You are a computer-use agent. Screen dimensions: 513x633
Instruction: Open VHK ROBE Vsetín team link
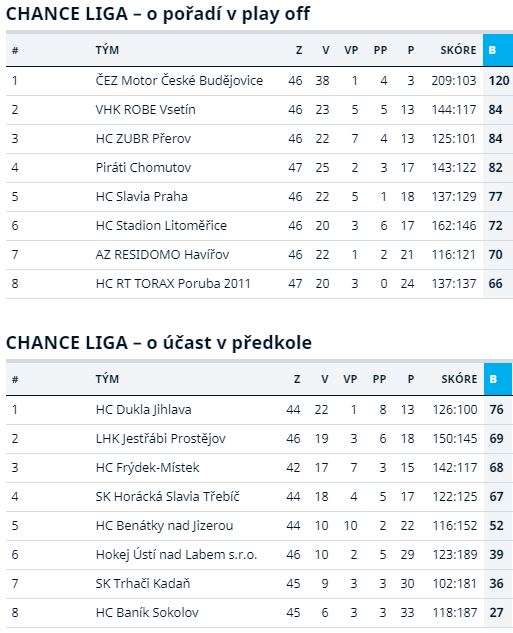[x=145, y=110]
